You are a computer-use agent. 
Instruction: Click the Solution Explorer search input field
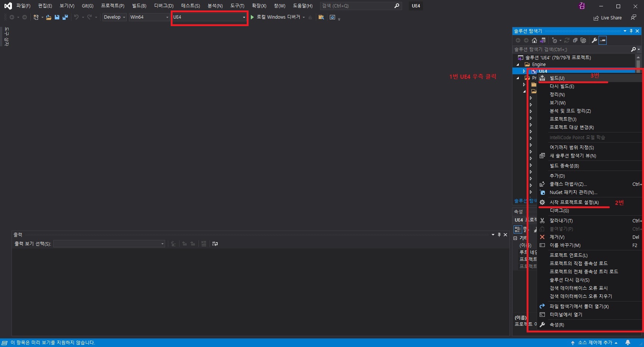[571, 49]
